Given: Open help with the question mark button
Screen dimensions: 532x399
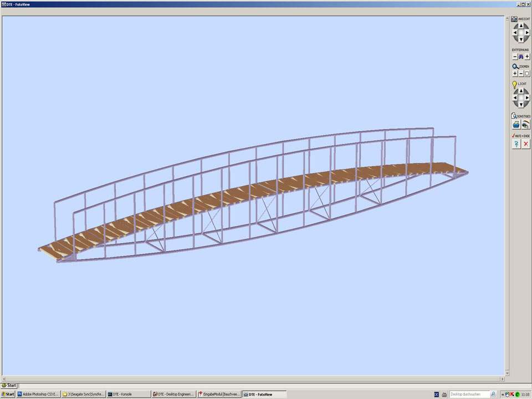Looking at the screenshot, I should [x=516, y=144].
